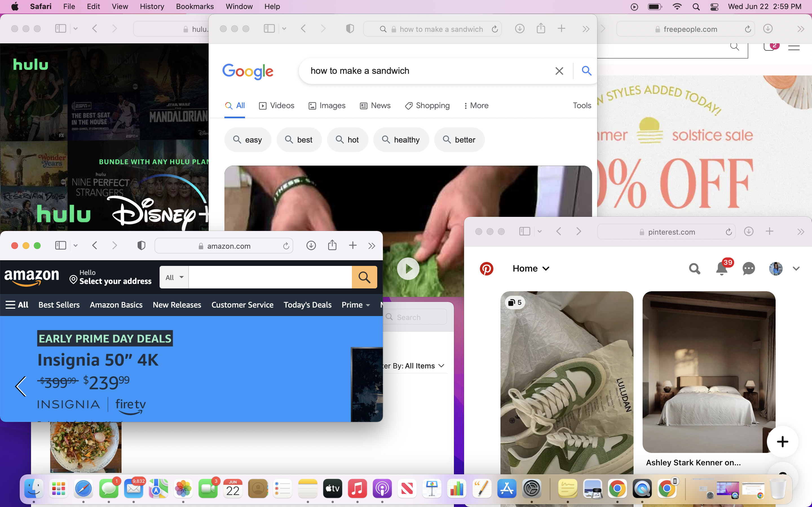Expand Amazon search category All dropdown

[174, 277]
